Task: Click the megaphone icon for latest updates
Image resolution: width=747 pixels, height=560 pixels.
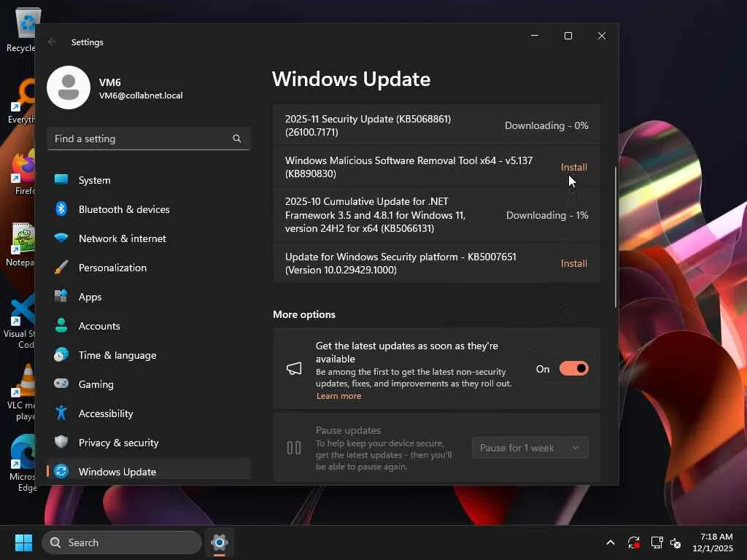Action: coord(294,368)
